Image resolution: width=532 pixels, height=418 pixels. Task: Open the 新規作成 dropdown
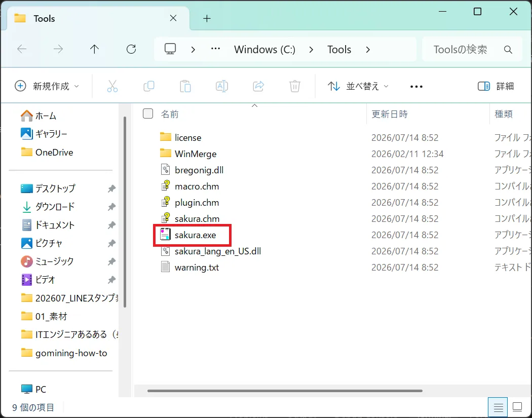click(x=47, y=86)
